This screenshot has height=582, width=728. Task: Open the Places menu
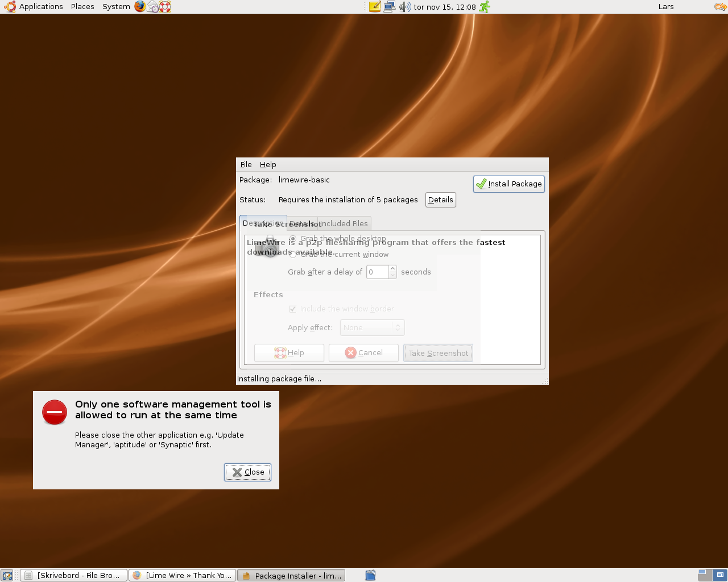coord(82,7)
